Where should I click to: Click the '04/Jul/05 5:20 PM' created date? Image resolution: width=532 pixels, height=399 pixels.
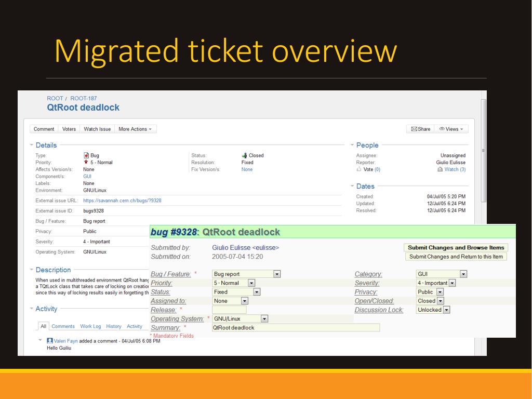446,196
